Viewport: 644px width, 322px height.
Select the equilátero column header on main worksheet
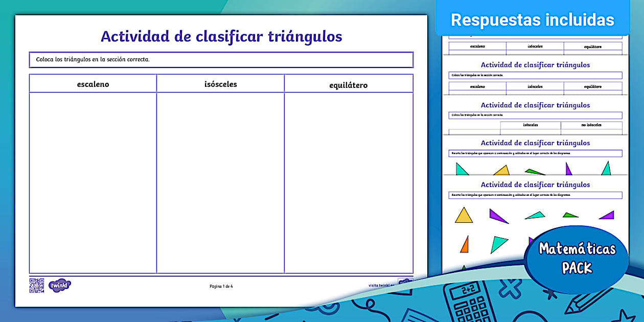point(348,85)
